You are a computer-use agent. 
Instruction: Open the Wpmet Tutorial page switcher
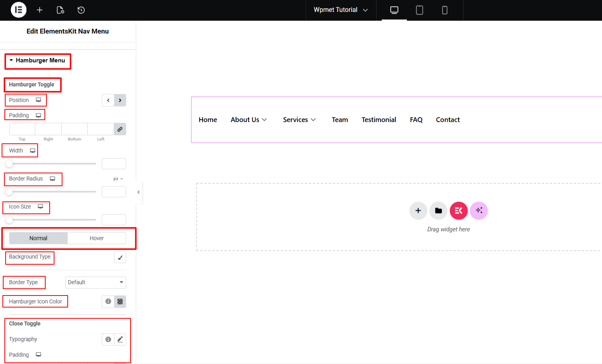click(x=341, y=10)
